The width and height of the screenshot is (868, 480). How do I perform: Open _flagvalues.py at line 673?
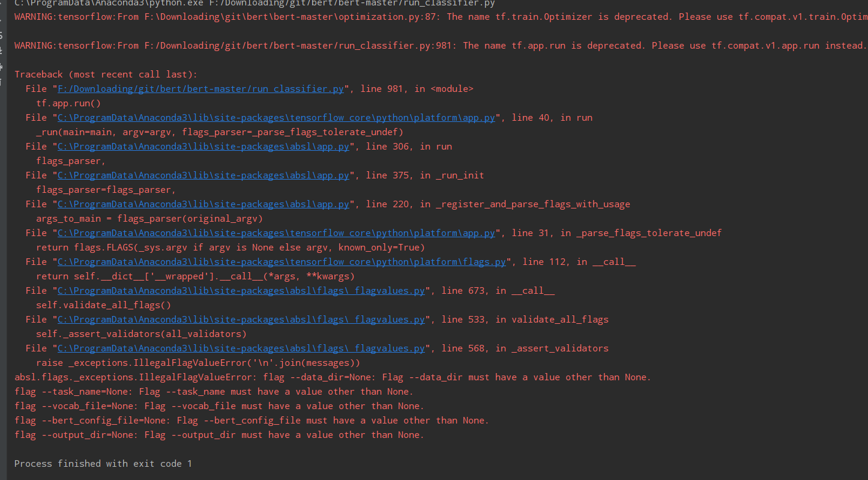coord(240,290)
